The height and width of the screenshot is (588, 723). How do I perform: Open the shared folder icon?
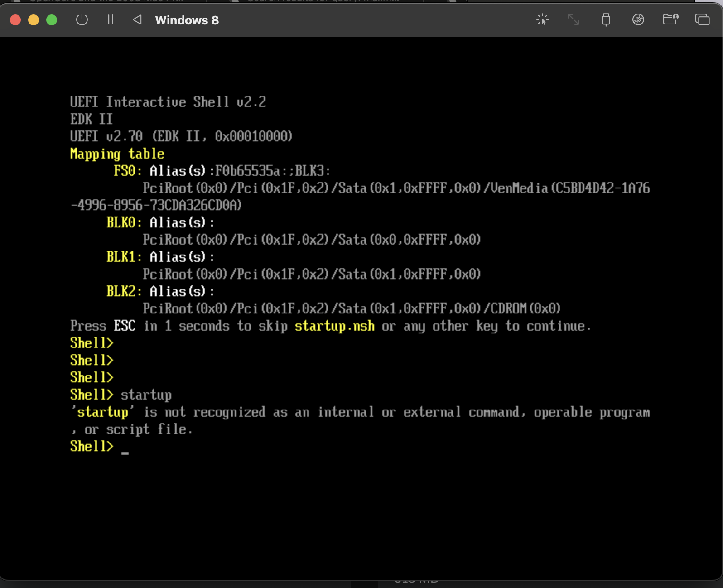670,19
